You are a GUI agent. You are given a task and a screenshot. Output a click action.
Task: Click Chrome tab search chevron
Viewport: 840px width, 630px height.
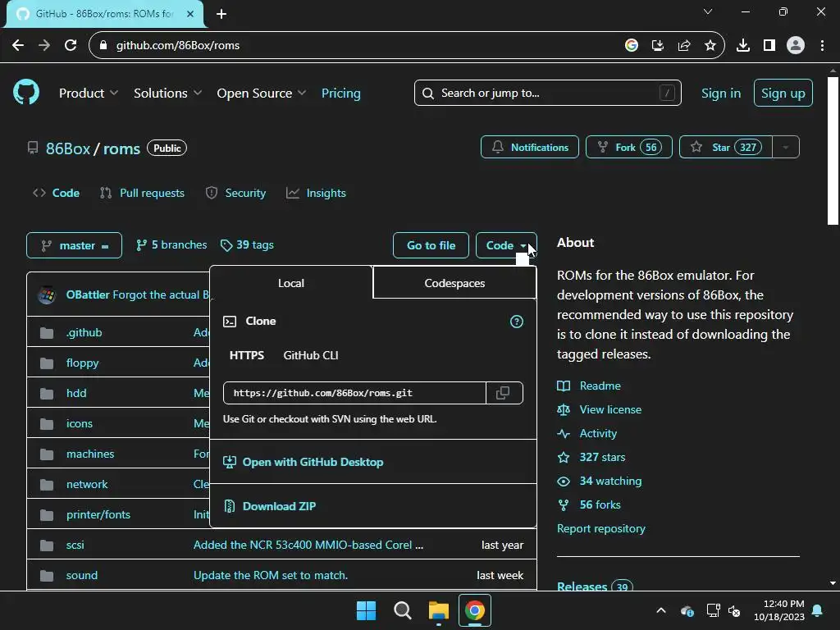point(708,11)
